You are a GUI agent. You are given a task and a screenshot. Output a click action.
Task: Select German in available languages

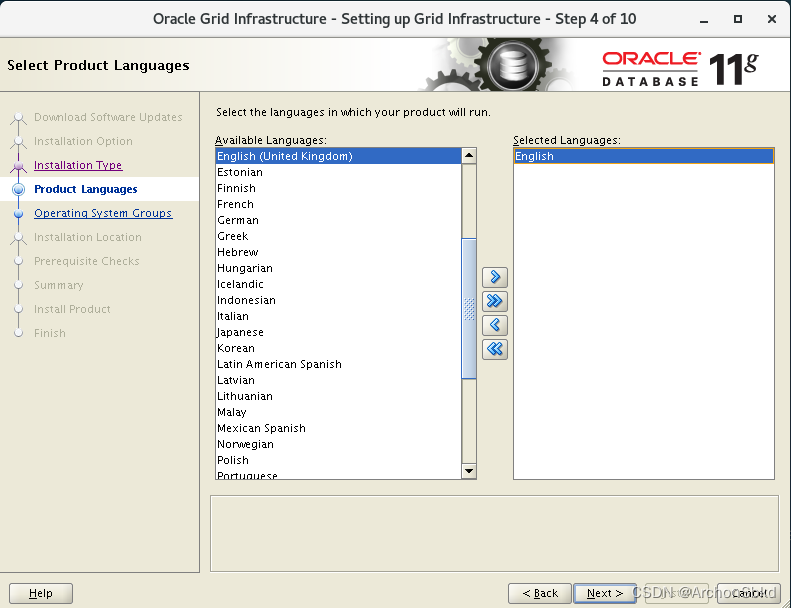click(x=338, y=220)
